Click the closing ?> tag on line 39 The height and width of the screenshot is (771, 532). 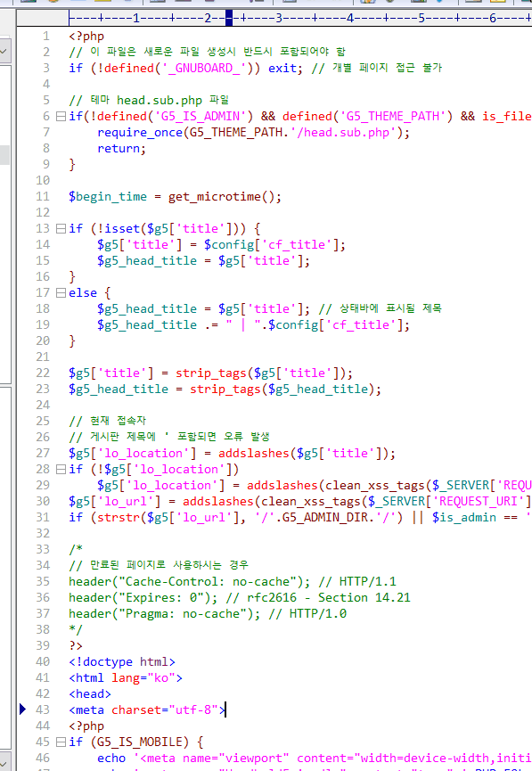pyautogui.click(x=76, y=645)
